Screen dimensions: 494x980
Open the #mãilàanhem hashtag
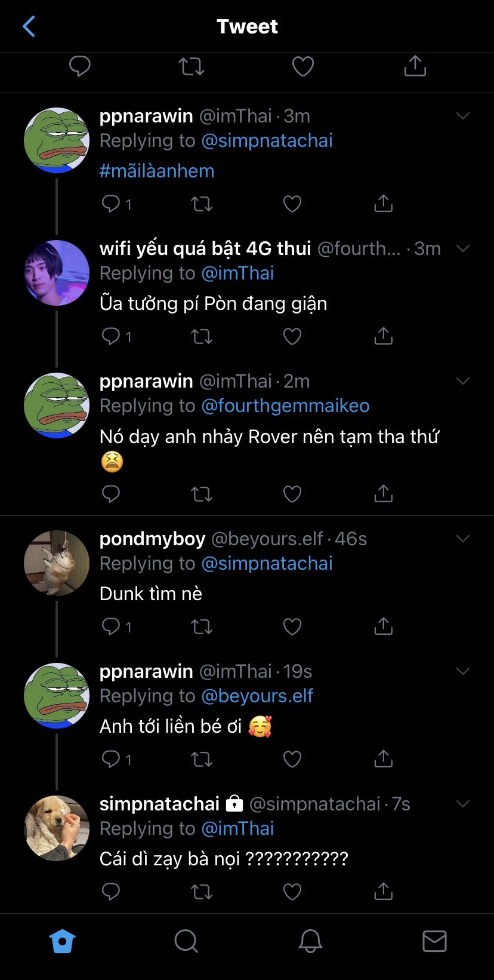(157, 171)
